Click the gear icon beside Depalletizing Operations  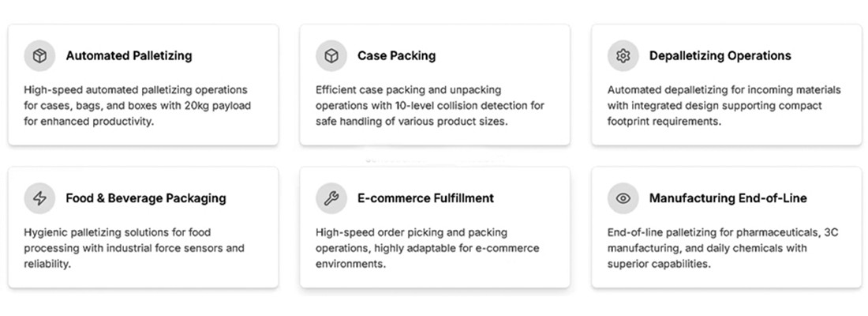pos(623,56)
